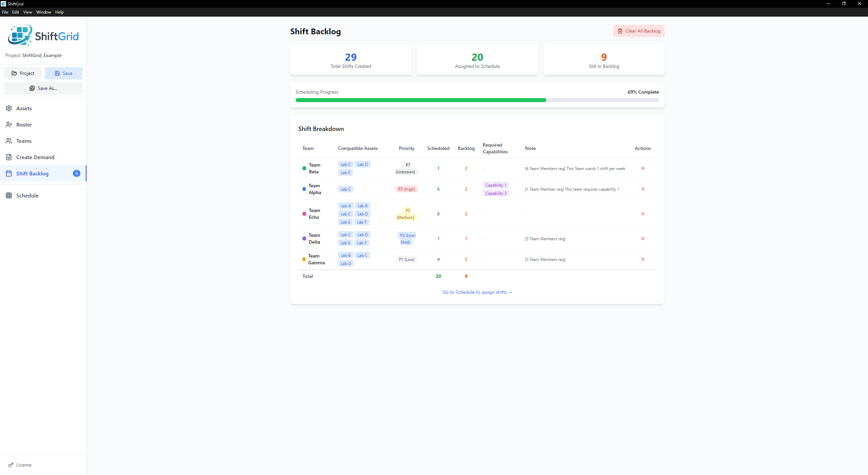
Task: Click the Save button
Action: (x=63, y=73)
